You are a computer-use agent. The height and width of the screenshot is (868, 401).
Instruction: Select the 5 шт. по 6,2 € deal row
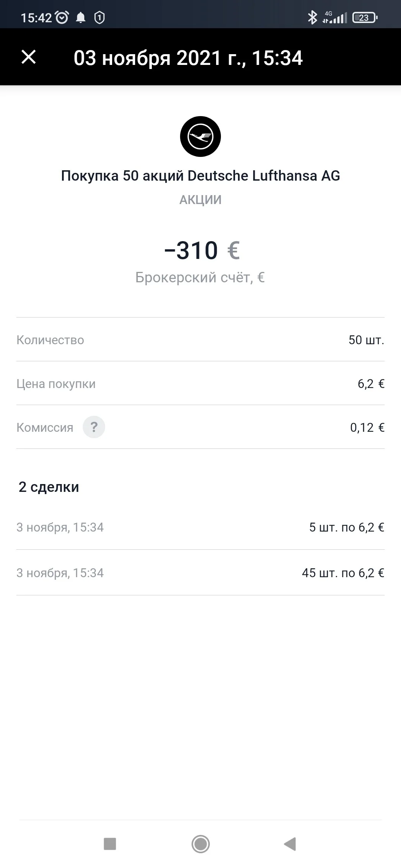pos(200,527)
